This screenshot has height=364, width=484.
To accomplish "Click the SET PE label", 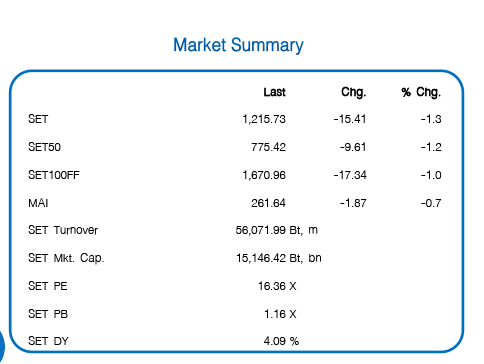I will click(x=48, y=286).
